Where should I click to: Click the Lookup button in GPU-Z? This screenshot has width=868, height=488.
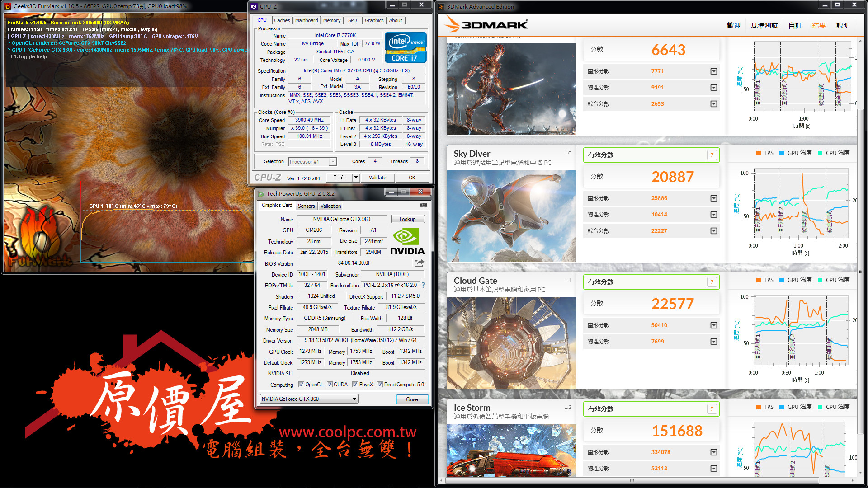(x=407, y=219)
